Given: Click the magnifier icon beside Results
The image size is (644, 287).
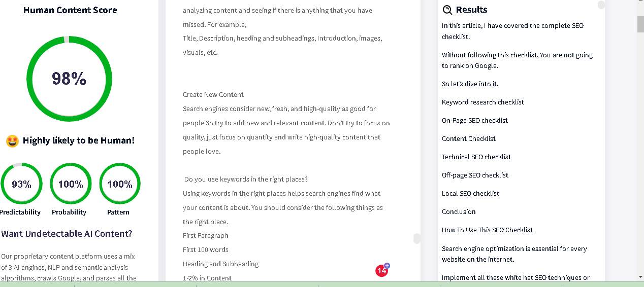Looking at the screenshot, I should coord(447,10).
